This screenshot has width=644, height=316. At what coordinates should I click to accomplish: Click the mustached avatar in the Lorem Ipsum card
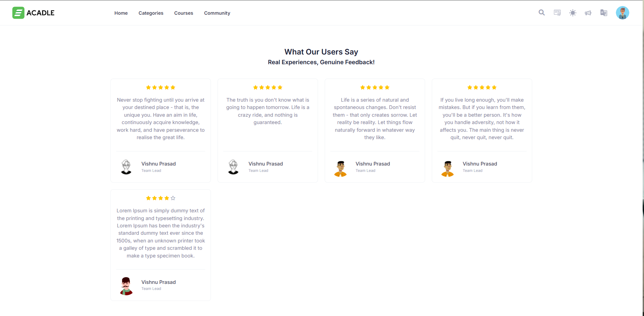tap(126, 286)
